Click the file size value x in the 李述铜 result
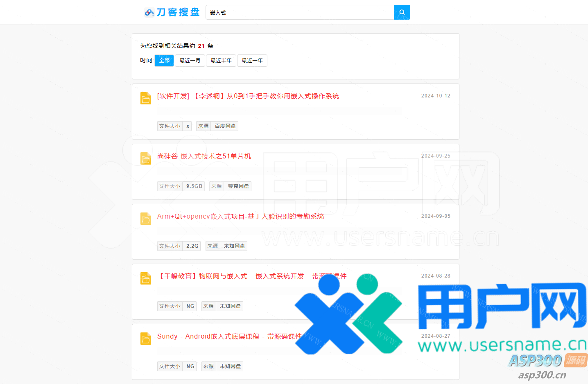Viewport: 588px width, 384px height. (188, 126)
